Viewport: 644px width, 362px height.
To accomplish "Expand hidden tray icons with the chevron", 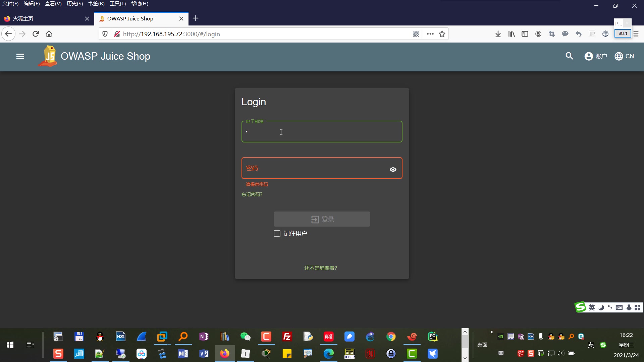I will [492, 332].
